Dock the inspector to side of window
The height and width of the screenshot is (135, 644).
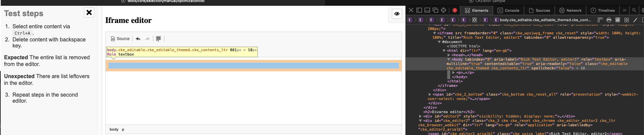tap(419, 10)
